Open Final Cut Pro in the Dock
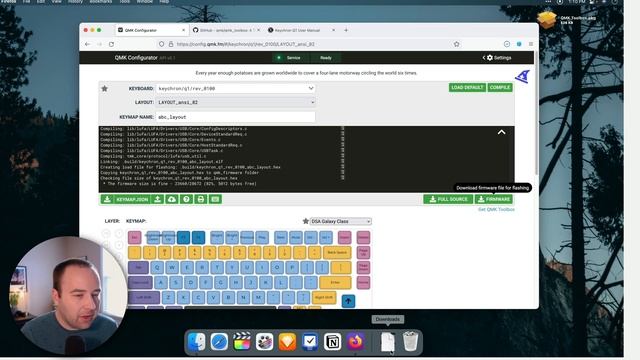 coord(242,342)
